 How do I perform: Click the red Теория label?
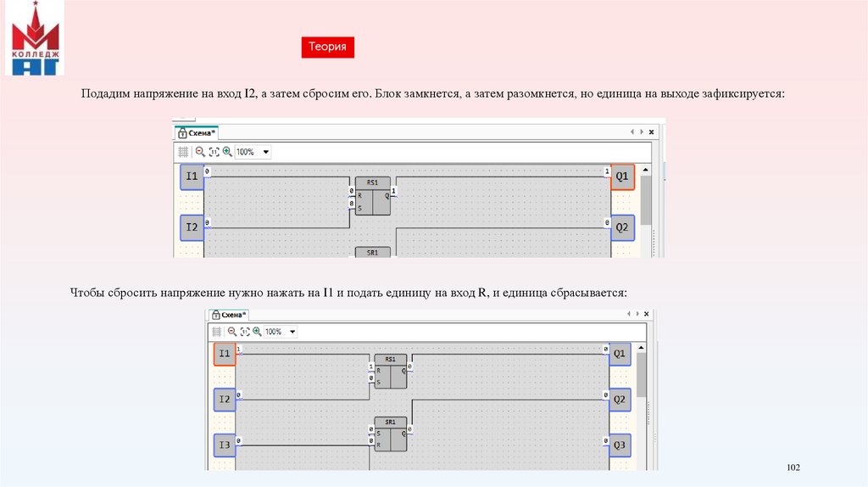click(328, 48)
